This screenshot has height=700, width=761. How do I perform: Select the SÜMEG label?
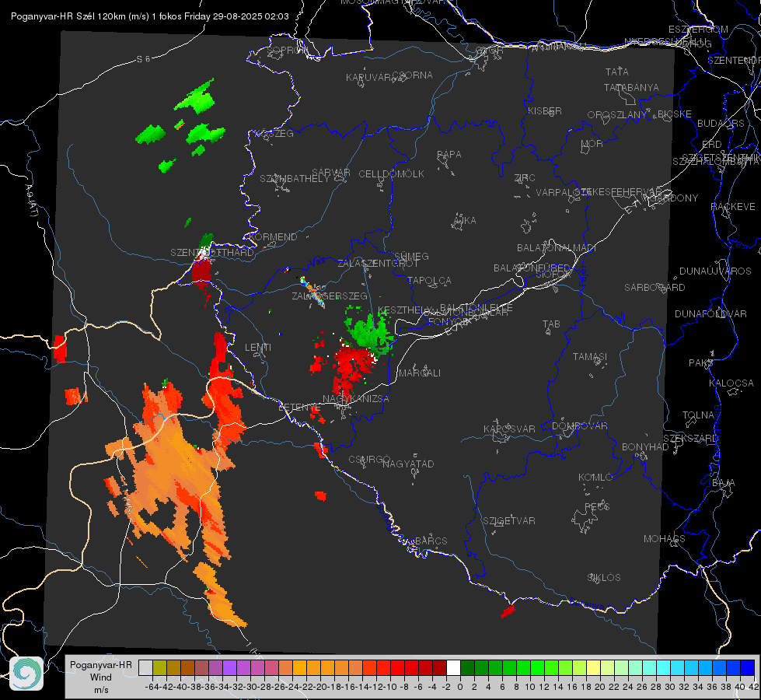[x=411, y=256]
